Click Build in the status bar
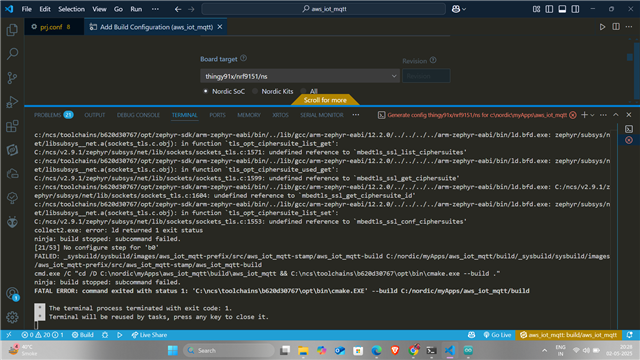Viewport: 640px width, 360px height. 83,335
